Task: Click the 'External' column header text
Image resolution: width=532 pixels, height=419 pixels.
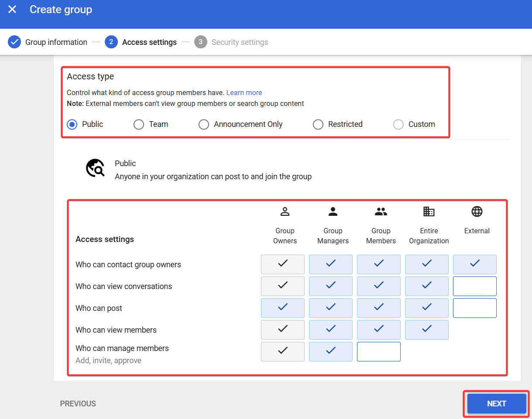Action: [477, 231]
